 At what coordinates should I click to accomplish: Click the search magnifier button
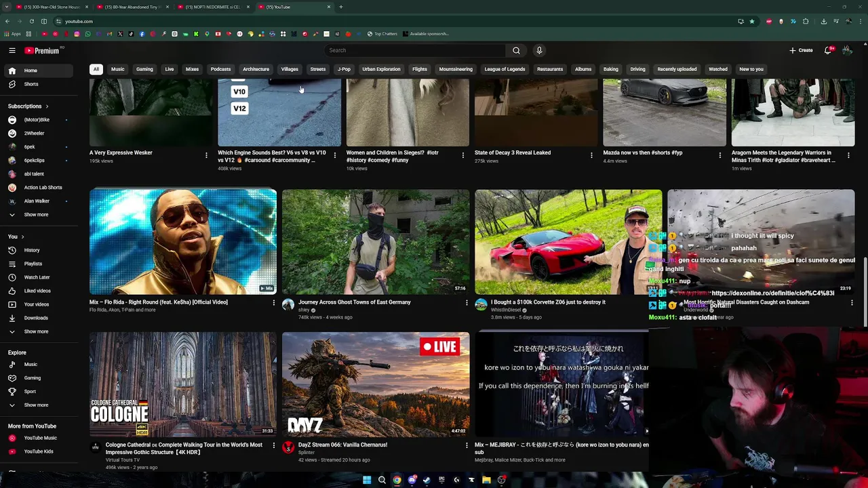[516, 50]
